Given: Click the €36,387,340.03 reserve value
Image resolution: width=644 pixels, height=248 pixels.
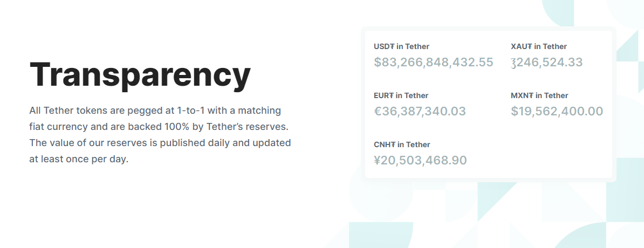Looking at the screenshot, I should pos(420,111).
